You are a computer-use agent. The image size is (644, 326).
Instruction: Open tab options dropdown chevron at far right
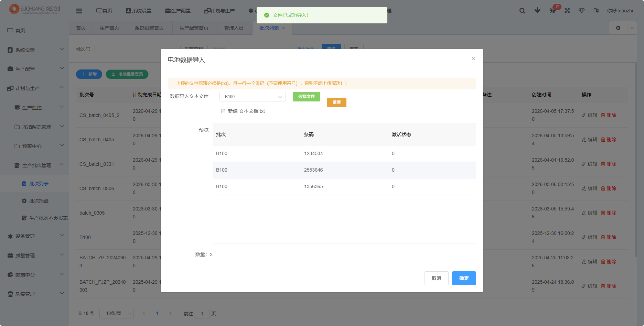click(632, 28)
